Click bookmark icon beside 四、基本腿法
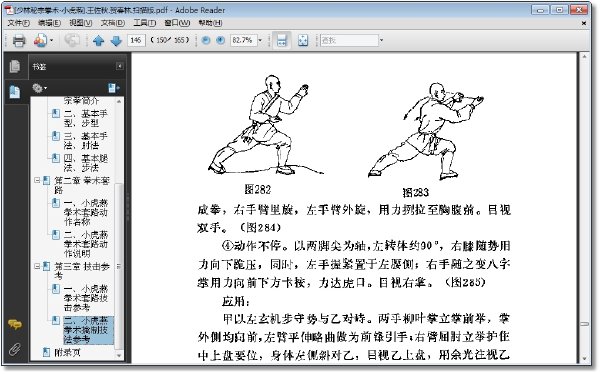Screen dimensions: 600x374 56,158
